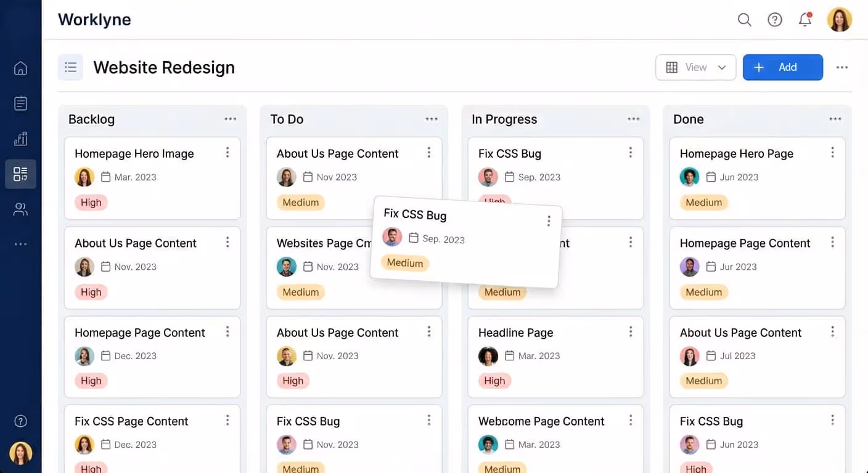Open the board ellipsis next to Add
The image size is (868, 473).
pos(842,67)
